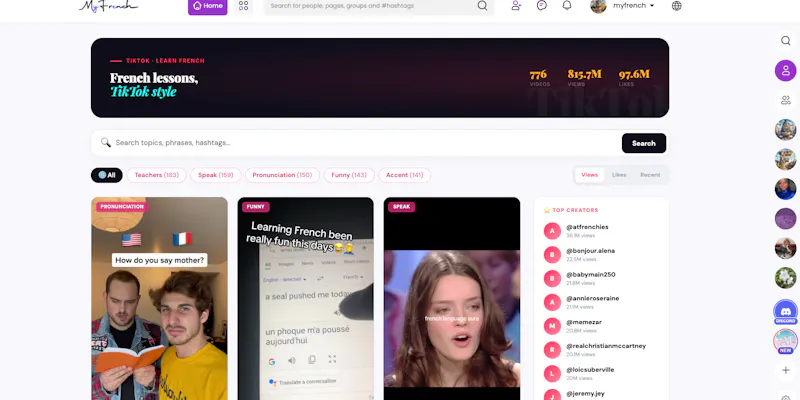Click the right sidebar search icon
Screen dimensions: 800x400
(x=786, y=40)
